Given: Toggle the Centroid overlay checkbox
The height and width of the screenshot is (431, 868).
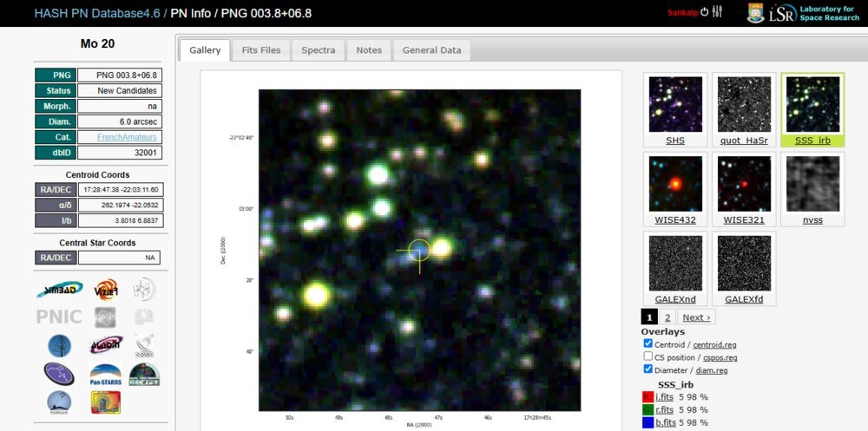Looking at the screenshot, I should click(648, 343).
